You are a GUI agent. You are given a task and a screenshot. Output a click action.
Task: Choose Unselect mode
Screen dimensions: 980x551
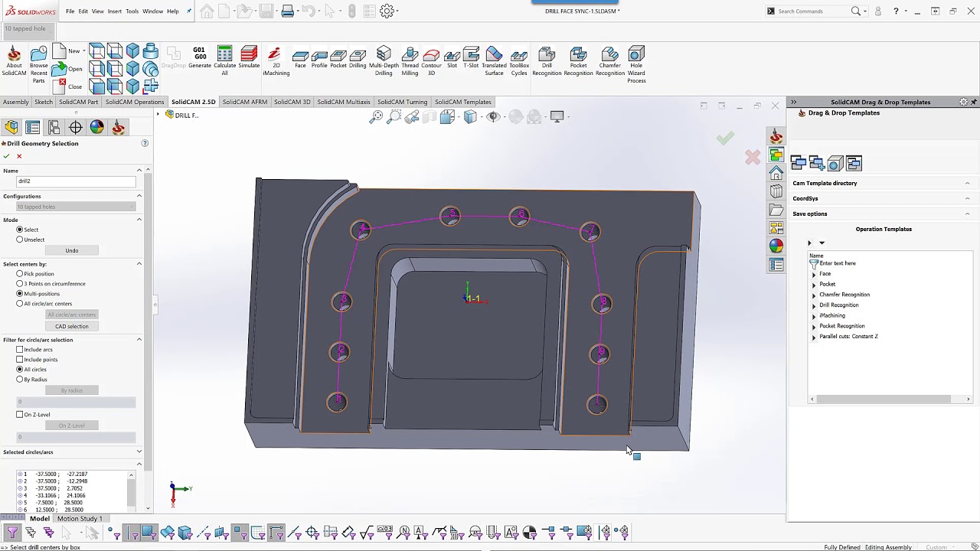20,240
